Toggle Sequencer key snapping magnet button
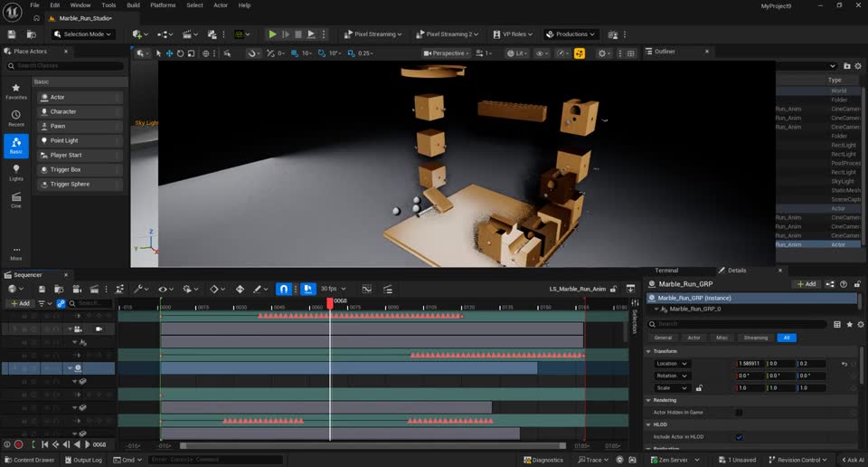The image size is (868, 467). click(x=283, y=290)
